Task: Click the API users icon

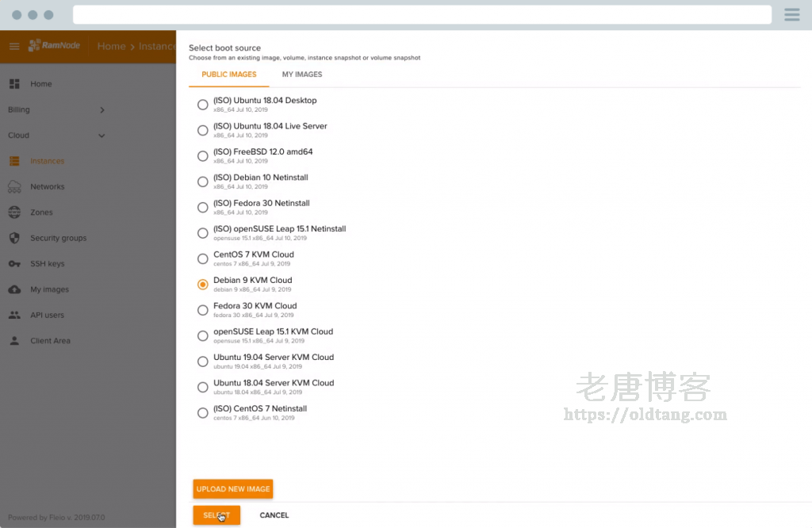Action: tap(14, 315)
